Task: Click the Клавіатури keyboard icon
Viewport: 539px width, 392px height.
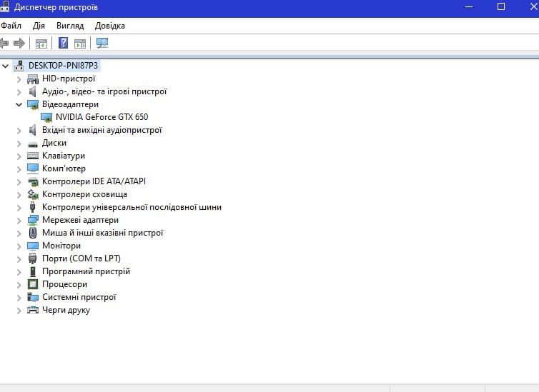Action: pyautogui.click(x=33, y=156)
